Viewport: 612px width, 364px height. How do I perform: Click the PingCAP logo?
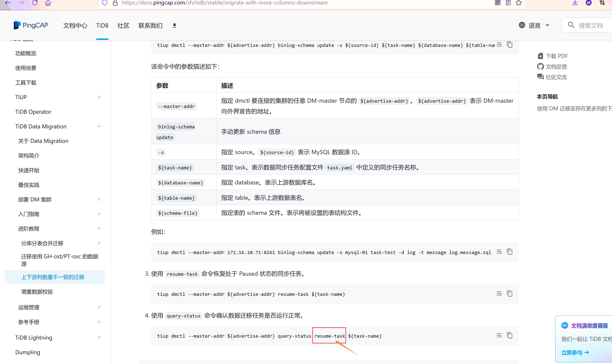tap(31, 25)
